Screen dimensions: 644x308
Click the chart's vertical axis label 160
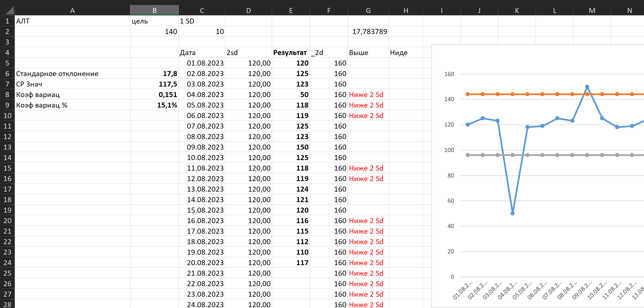[x=449, y=74]
